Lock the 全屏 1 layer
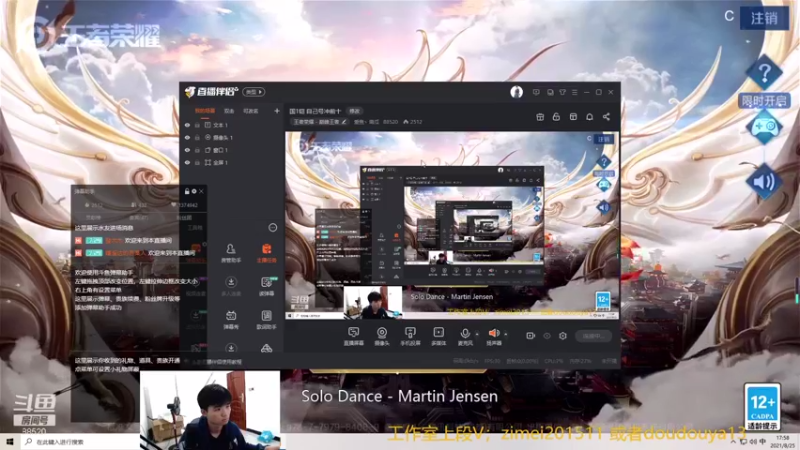 tap(197, 163)
